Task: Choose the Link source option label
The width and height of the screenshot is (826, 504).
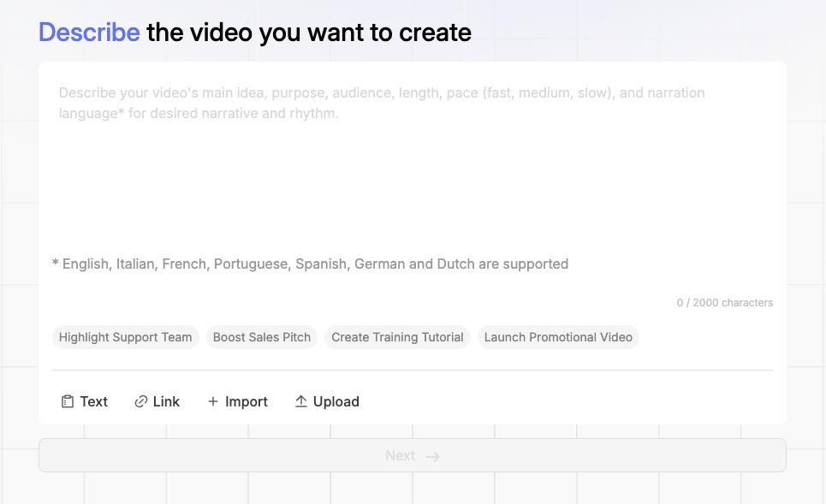Action: tap(166, 401)
